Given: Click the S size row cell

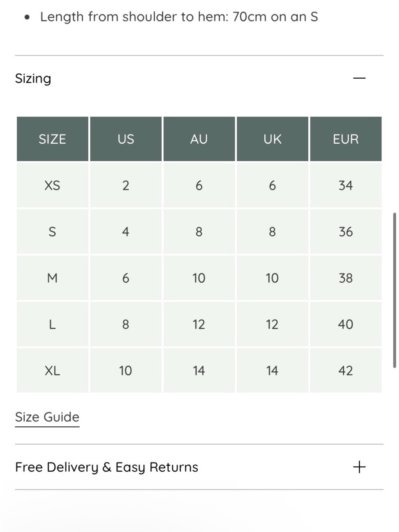Looking at the screenshot, I should click(52, 231).
